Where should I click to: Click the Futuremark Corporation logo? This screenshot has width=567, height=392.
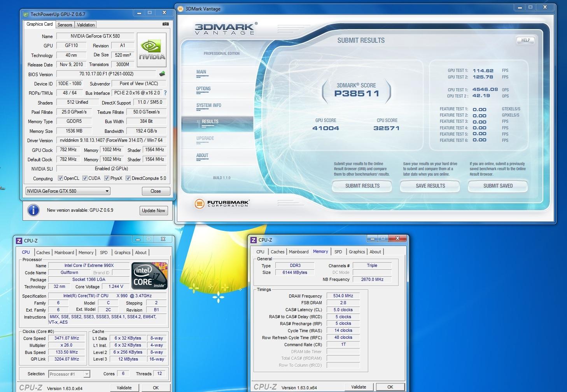pos(222,203)
